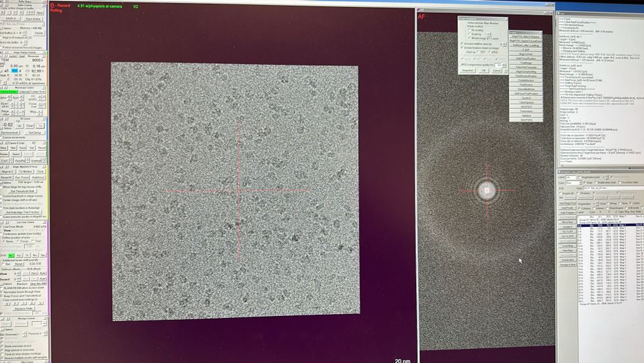Click tilt Down button in Tilt Control
The width and height of the screenshot is (644, 363).
click(30, 126)
